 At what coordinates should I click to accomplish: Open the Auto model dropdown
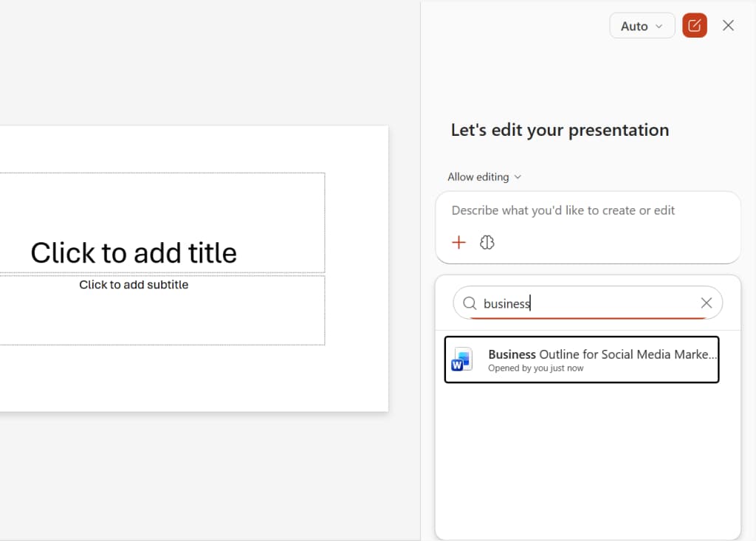point(642,26)
